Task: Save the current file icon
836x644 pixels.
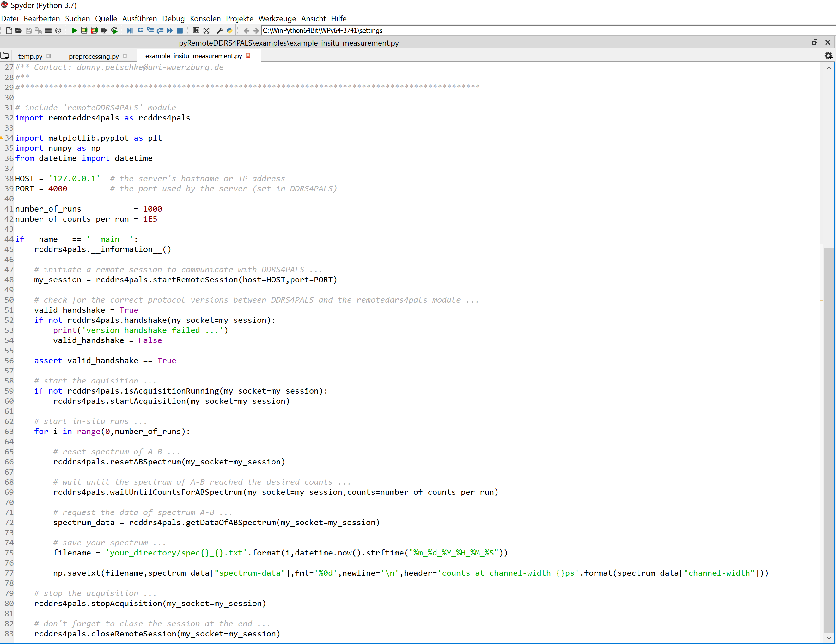Action: [x=29, y=31]
